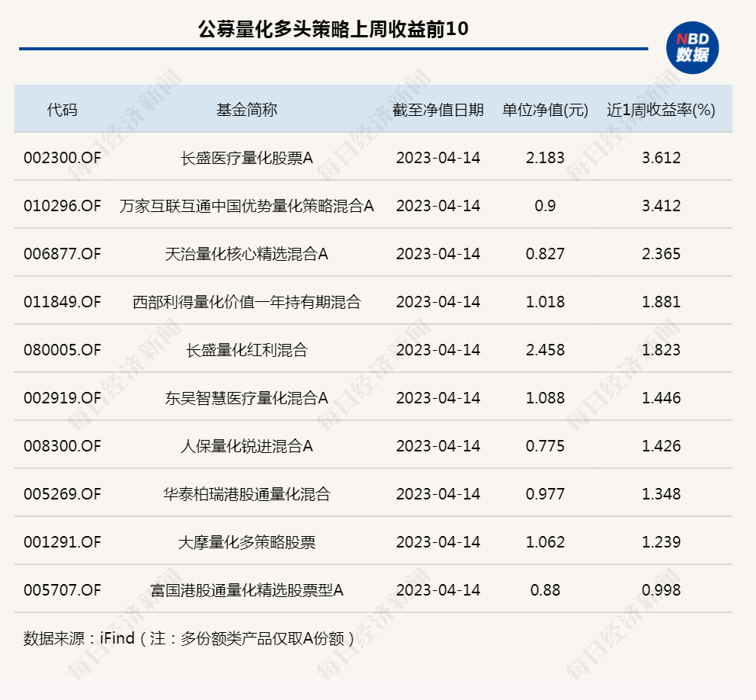Click the 1.062 net value cell
Image resolution: width=756 pixels, height=700 pixels.
pos(546,541)
